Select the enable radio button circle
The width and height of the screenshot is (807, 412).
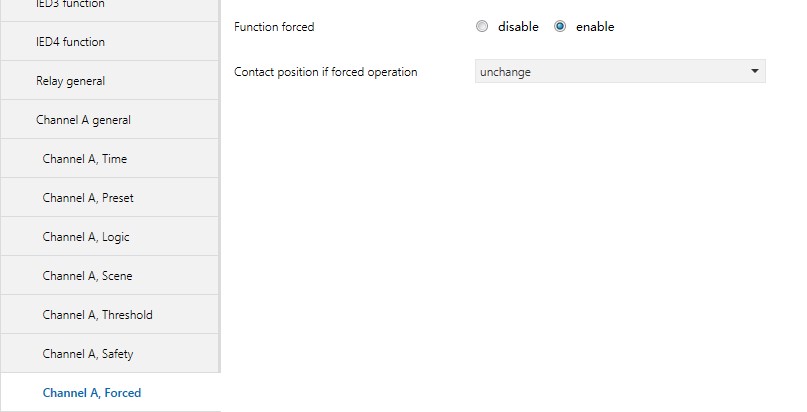pyautogui.click(x=560, y=27)
